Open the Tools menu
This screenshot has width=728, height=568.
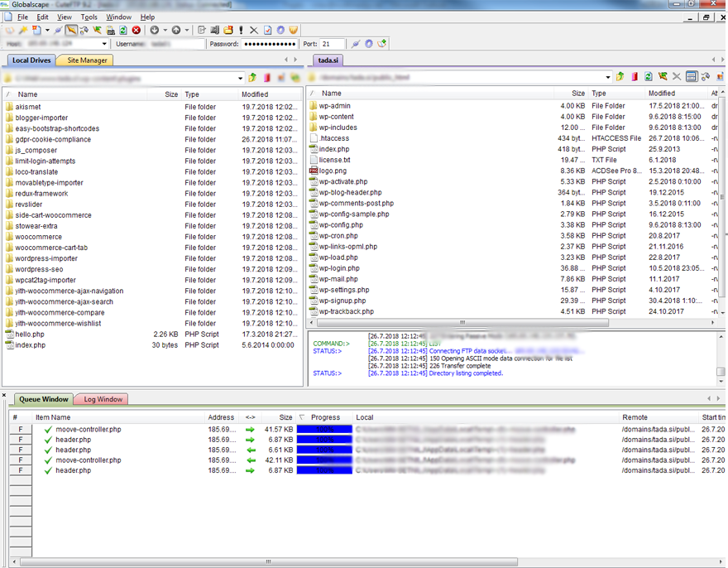pyautogui.click(x=89, y=17)
